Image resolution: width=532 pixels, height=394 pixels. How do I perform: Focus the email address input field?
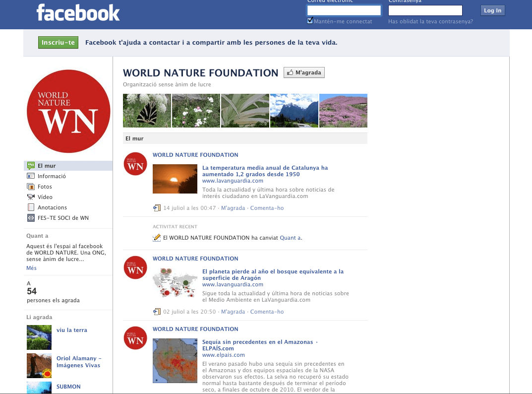pyautogui.click(x=344, y=10)
